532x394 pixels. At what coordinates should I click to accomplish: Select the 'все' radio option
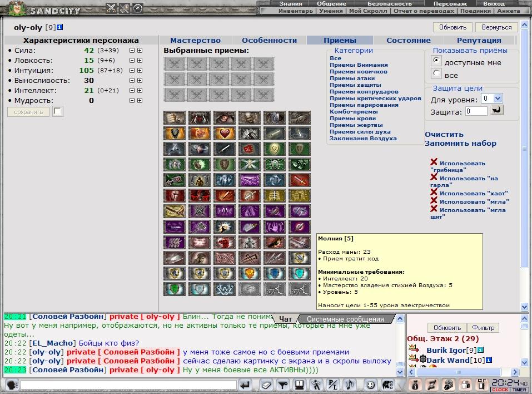tap(436, 73)
